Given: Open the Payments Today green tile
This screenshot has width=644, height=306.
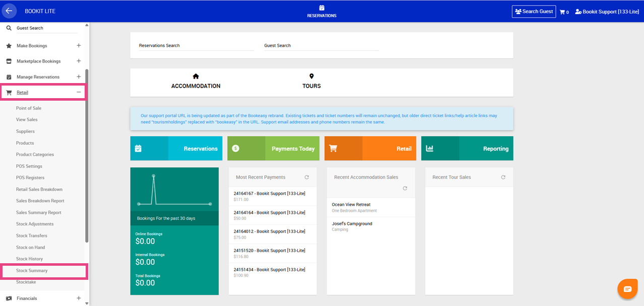Looking at the screenshot, I should coord(273,148).
